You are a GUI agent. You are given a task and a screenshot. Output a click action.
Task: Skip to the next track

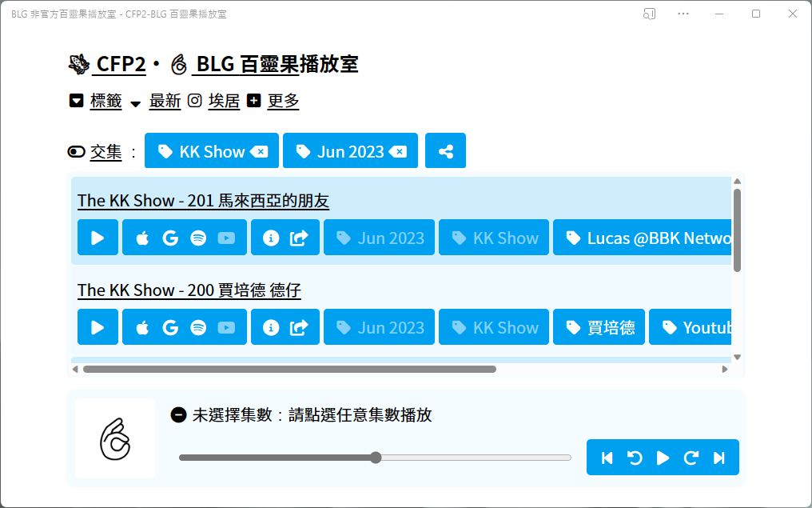718,457
